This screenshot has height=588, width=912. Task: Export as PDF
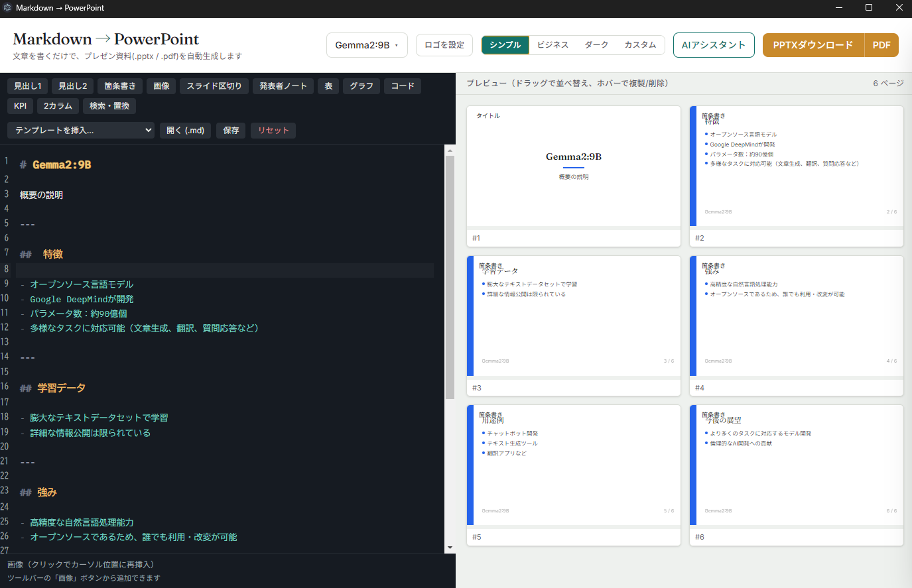881,45
